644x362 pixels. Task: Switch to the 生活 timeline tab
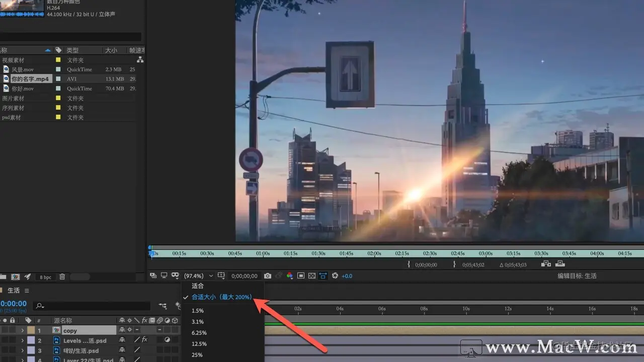tap(14, 291)
